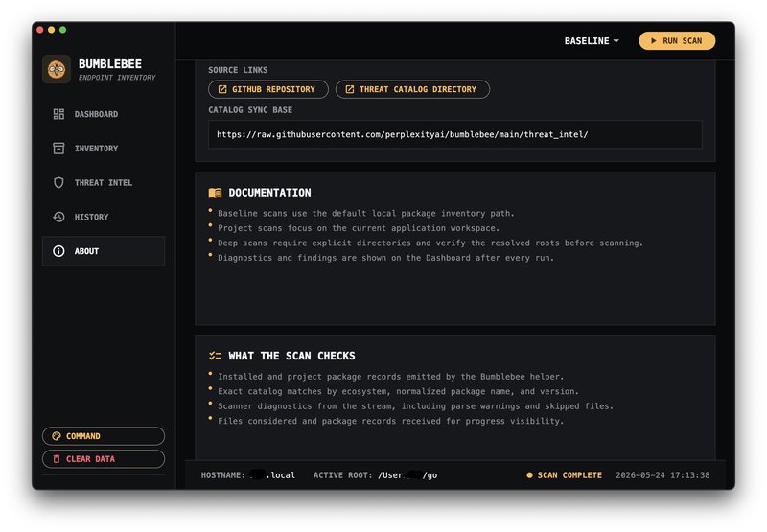Viewport: 767px width, 532px height.
Task: Click the Command palette icon
Action: pyautogui.click(x=57, y=436)
